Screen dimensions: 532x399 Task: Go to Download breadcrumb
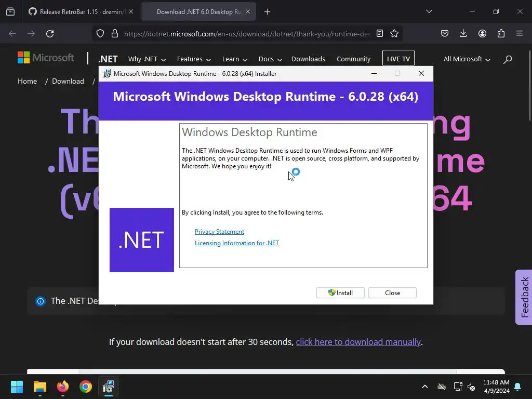(x=68, y=81)
